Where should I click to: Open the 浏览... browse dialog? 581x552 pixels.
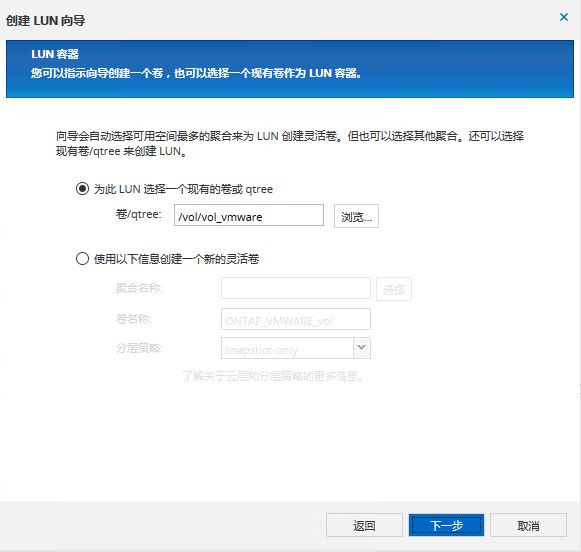coord(356,216)
